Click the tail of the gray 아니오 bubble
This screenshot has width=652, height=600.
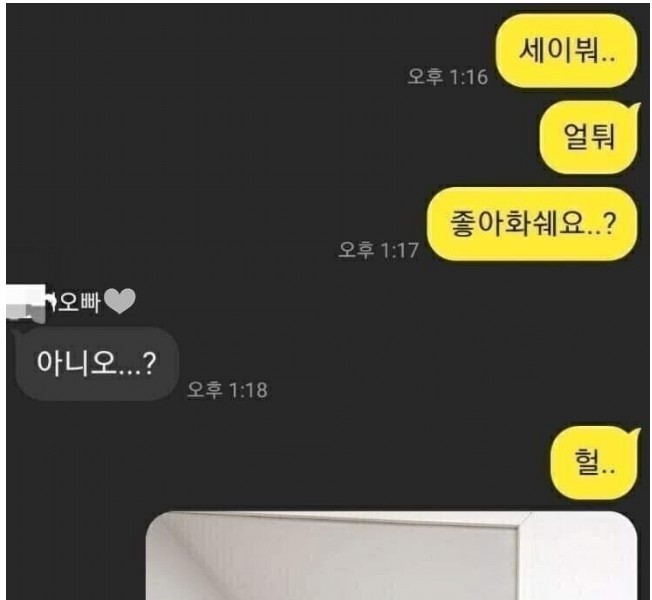pos(17,333)
